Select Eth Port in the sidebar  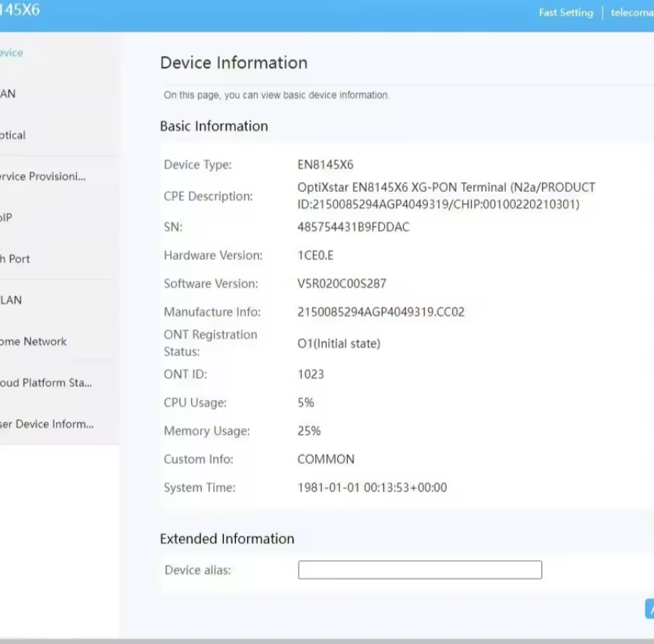pos(15,259)
